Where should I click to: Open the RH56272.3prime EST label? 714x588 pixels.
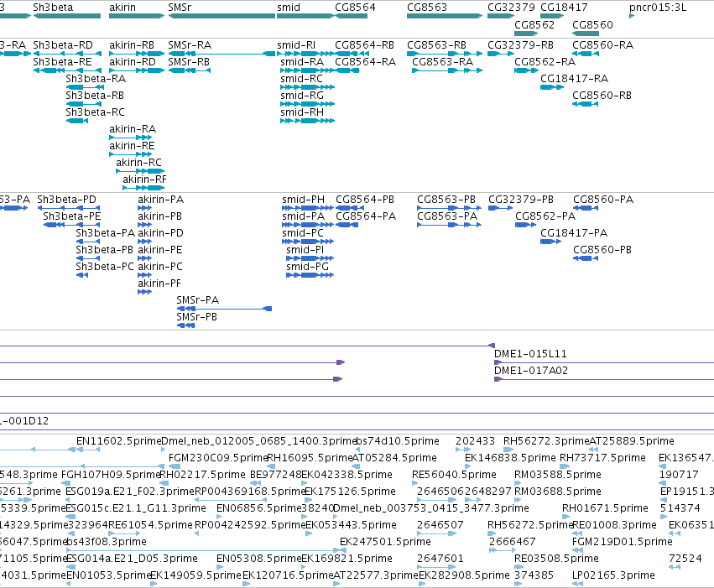coord(546,441)
